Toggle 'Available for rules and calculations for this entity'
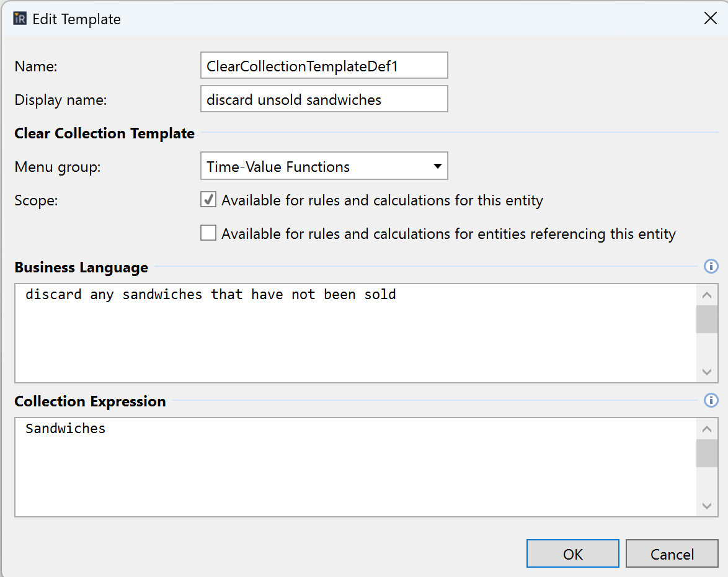 tap(209, 200)
